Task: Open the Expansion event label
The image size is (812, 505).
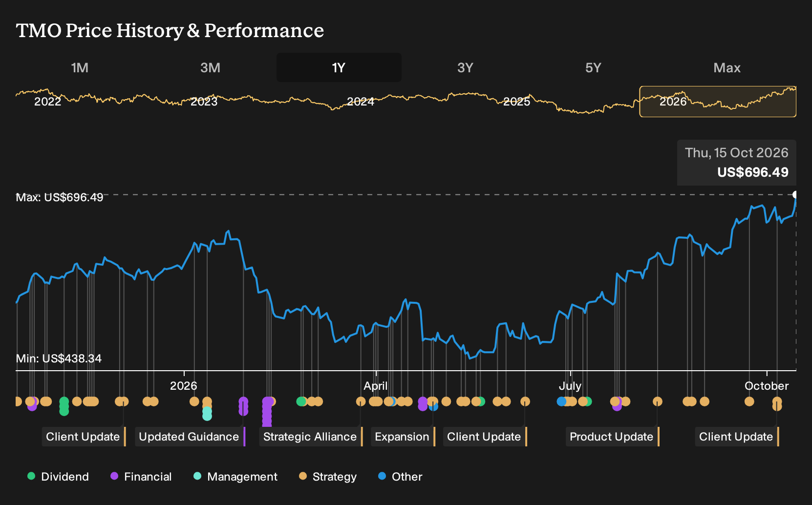Action: coord(403,437)
